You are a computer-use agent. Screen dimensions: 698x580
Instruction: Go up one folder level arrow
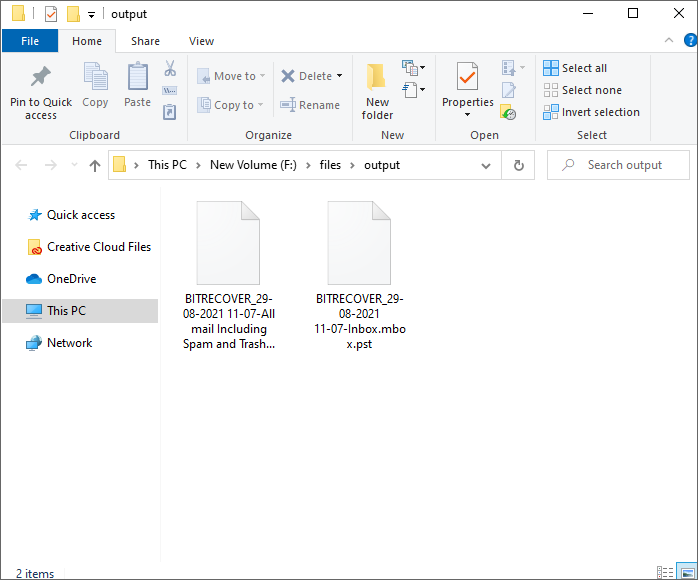pyautogui.click(x=95, y=166)
